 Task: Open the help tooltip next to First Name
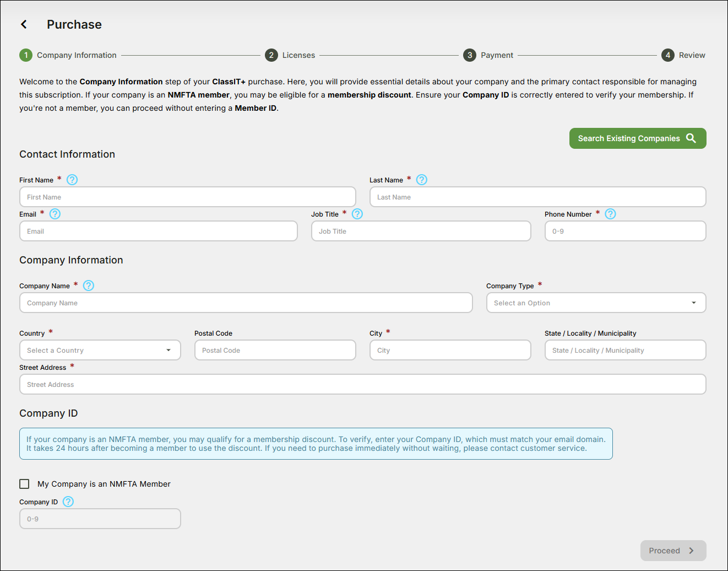72,180
